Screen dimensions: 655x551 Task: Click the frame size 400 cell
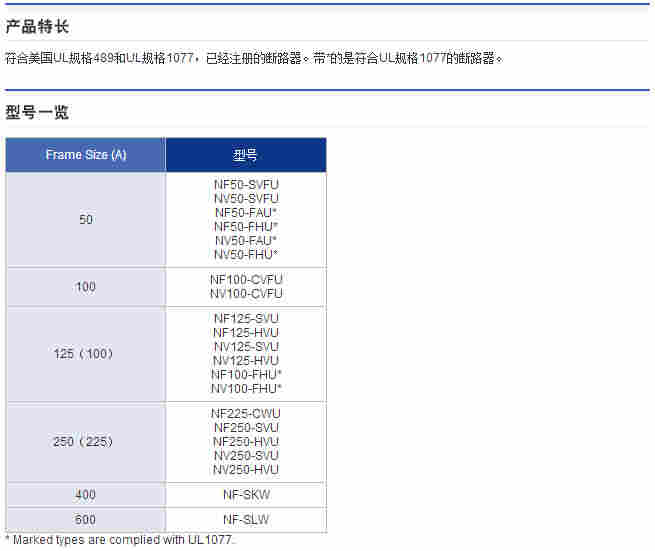click(x=86, y=495)
